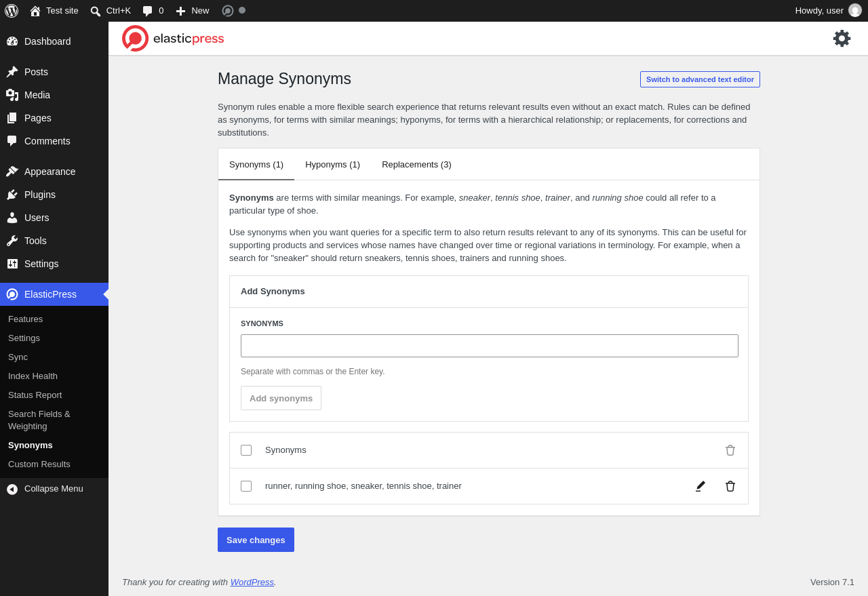Edit the runner synonyms row with pencil icon

701,486
